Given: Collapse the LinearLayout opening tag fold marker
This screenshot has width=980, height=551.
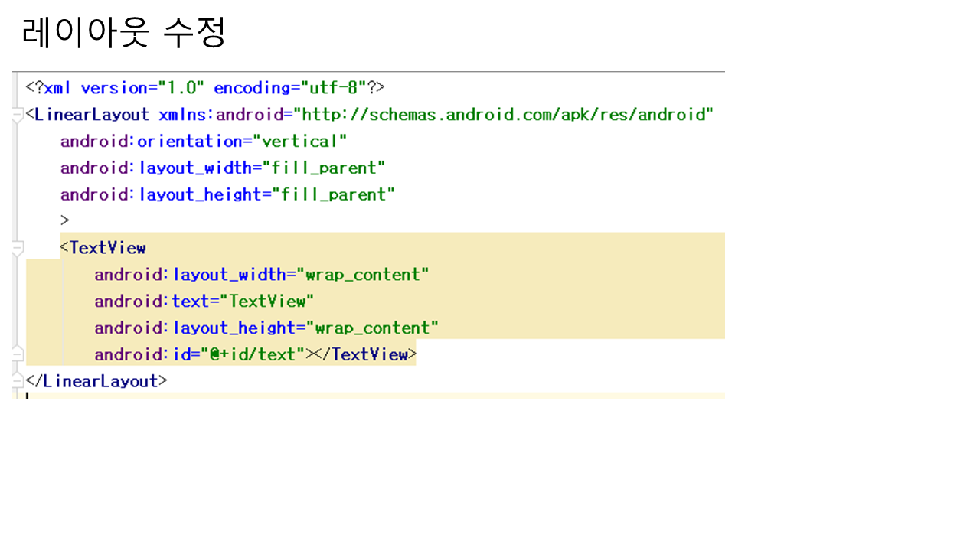Looking at the screenshot, I should 18,116.
